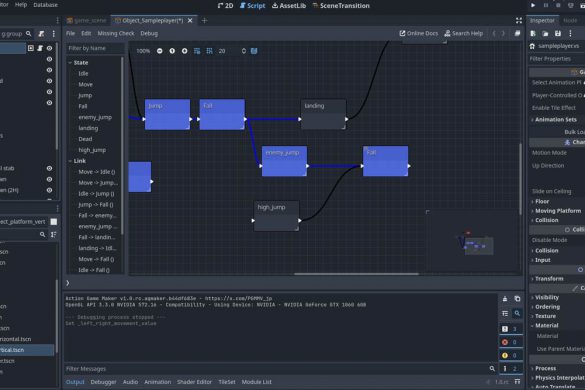
Task: Click the Filter by Name field
Action: point(95,48)
